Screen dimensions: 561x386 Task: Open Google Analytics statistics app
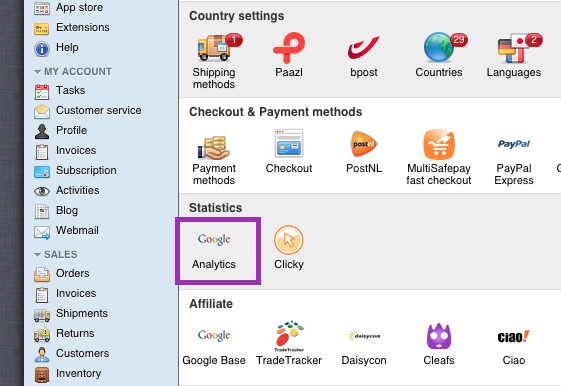(214, 250)
